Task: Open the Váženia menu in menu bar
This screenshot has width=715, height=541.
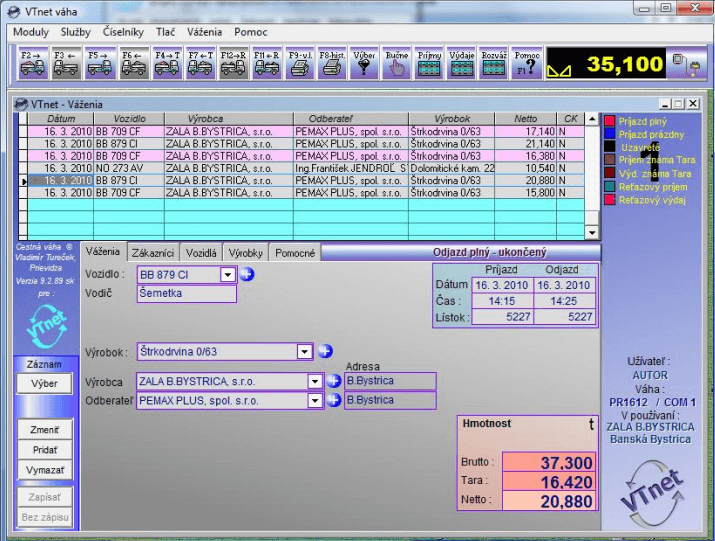Action: (204, 32)
